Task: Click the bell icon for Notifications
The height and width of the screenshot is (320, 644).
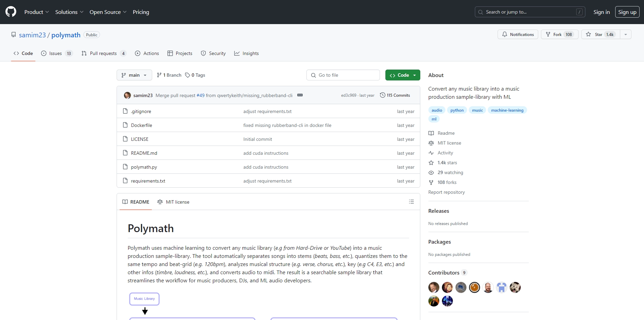Action: coord(505,35)
